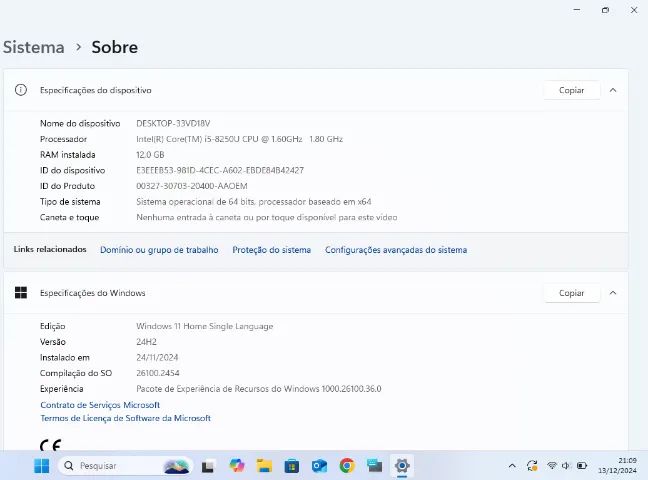Collapse Especificações do dispositivo section
Viewport: 648px width, 480px height.
coord(613,90)
